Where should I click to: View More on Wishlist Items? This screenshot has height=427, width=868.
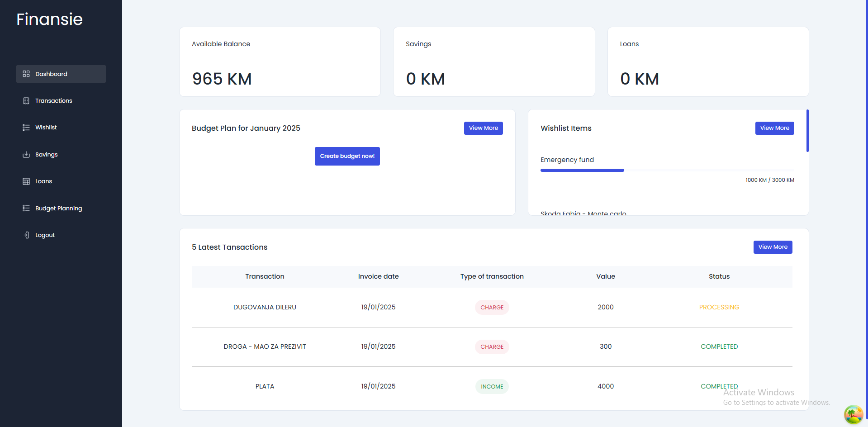tap(774, 128)
